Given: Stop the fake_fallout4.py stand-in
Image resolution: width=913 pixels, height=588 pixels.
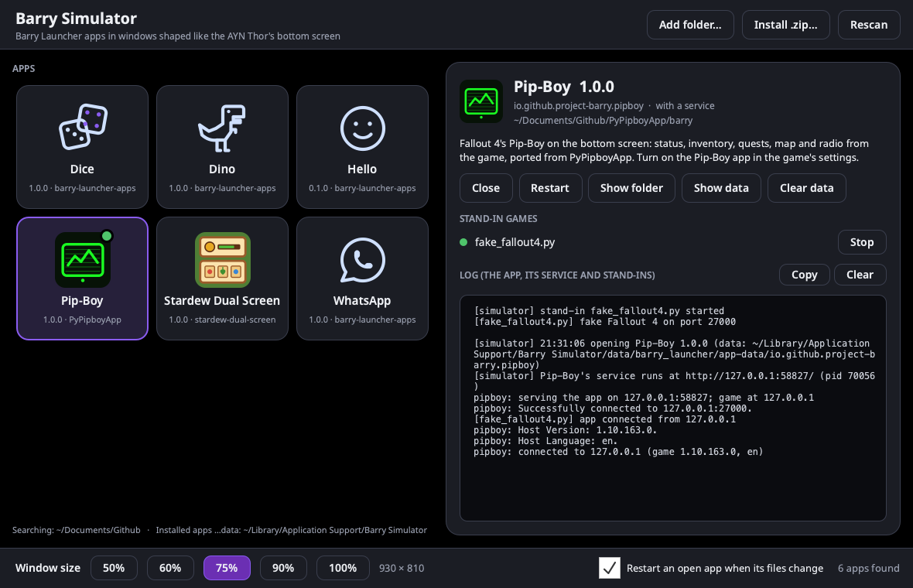Looking at the screenshot, I should pyautogui.click(x=862, y=242).
